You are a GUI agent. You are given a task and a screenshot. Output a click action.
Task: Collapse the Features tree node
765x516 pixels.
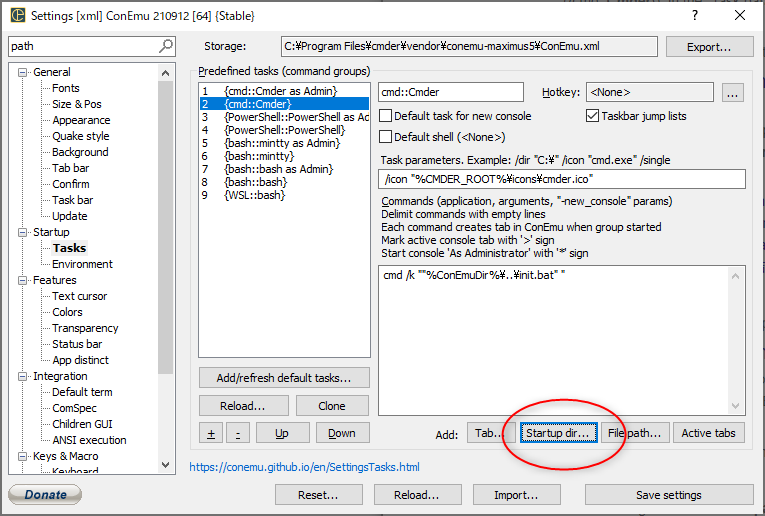[22, 280]
